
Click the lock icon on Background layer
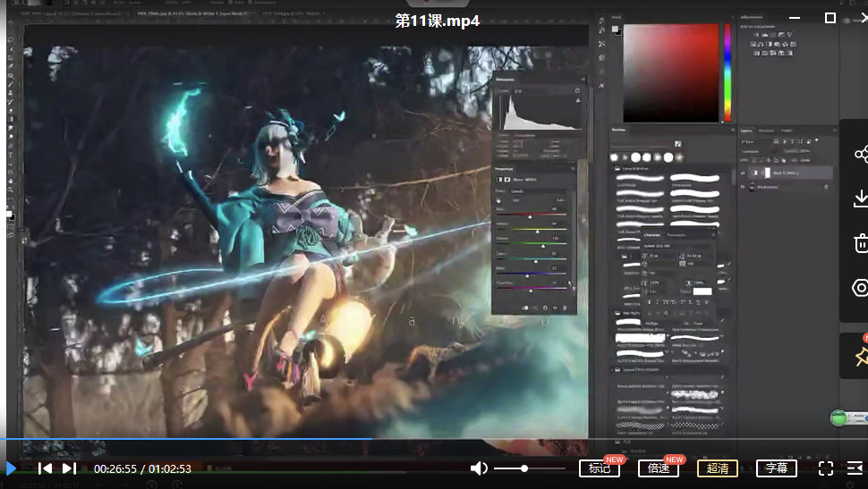(x=826, y=187)
